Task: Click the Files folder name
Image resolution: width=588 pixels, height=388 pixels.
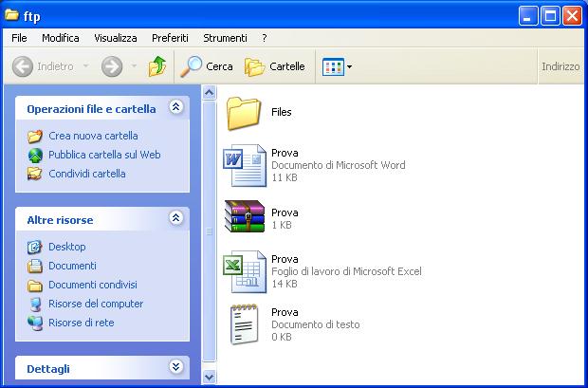Action: pos(282,112)
